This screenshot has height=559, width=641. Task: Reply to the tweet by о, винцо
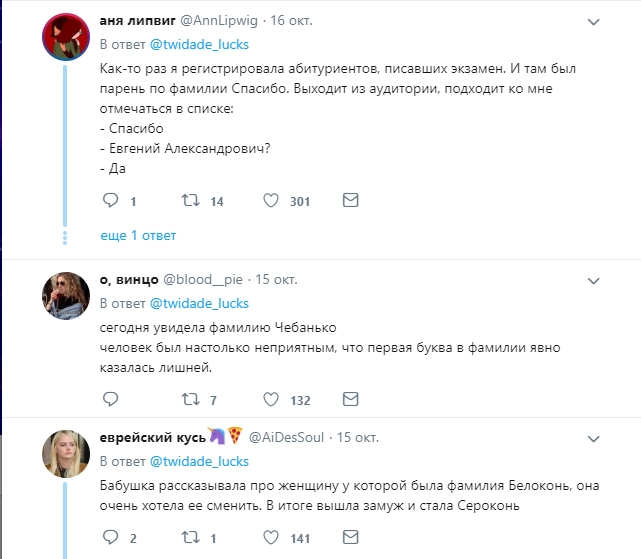111,400
